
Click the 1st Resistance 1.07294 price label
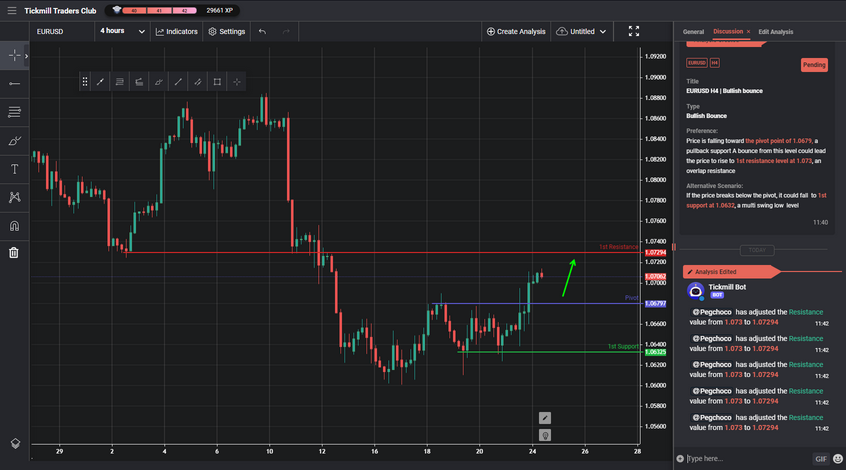point(655,253)
